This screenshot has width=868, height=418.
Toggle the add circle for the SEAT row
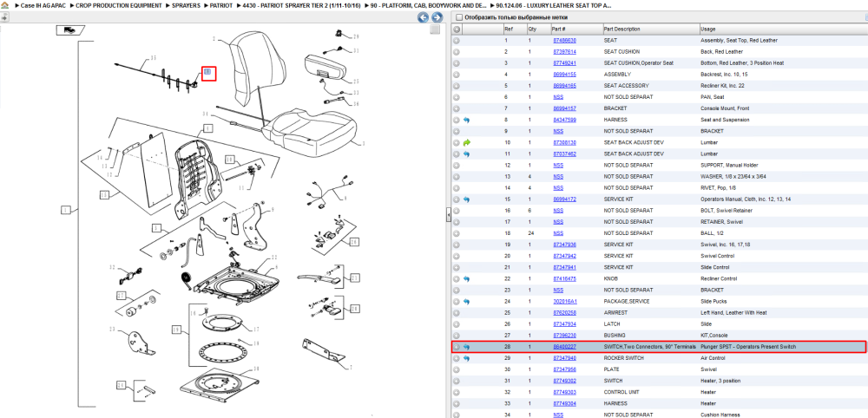click(457, 41)
